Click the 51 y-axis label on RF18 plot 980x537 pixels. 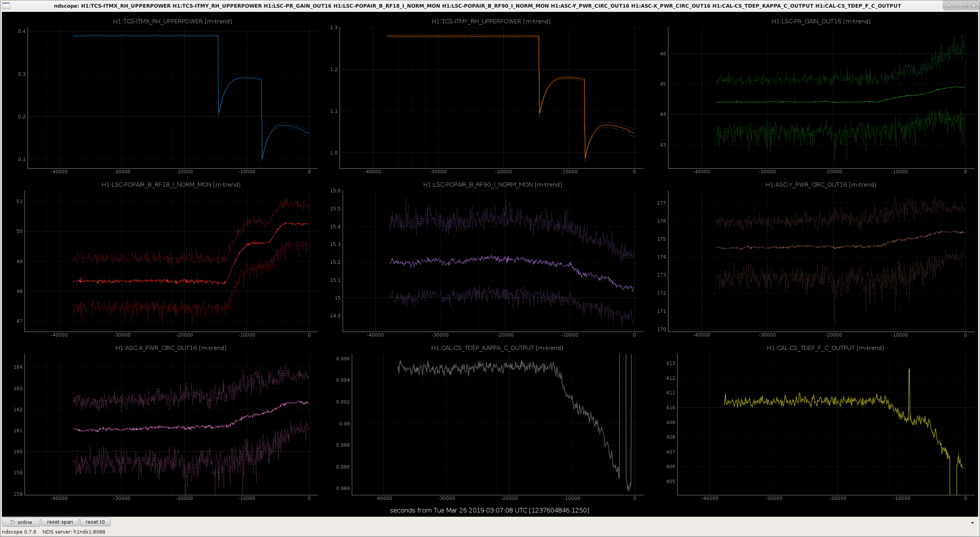(20, 202)
